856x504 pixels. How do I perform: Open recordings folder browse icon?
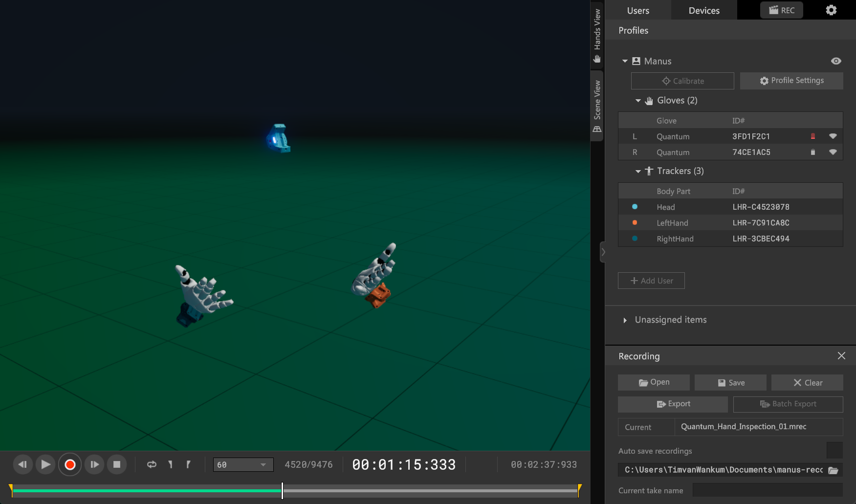833,470
